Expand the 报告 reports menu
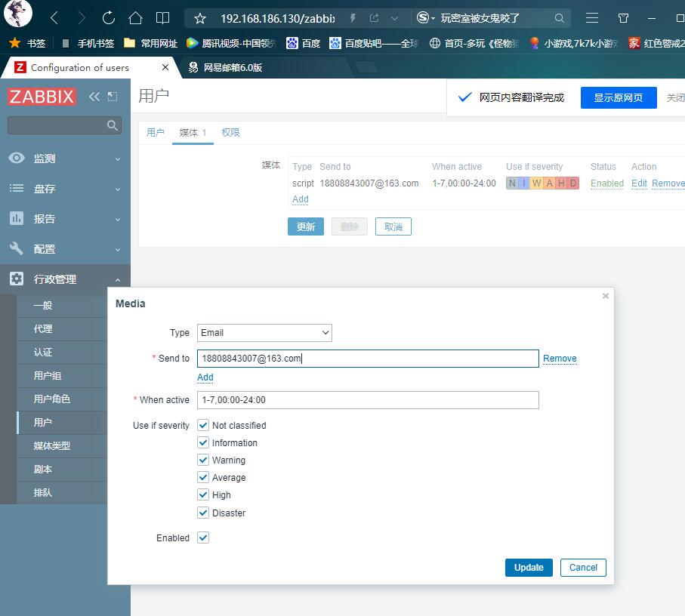The height and width of the screenshot is (616, 685). coord(65,219)
